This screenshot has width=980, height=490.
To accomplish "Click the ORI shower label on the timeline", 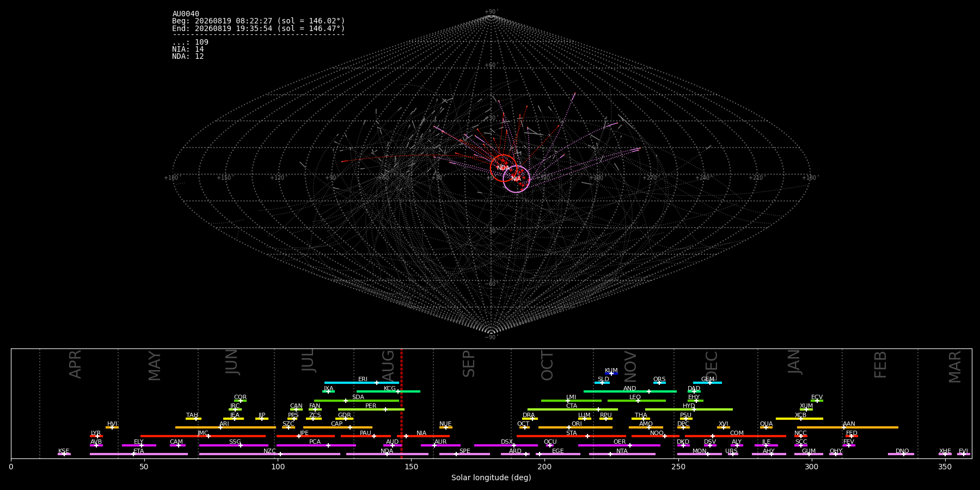I will [x=577, y=424].
